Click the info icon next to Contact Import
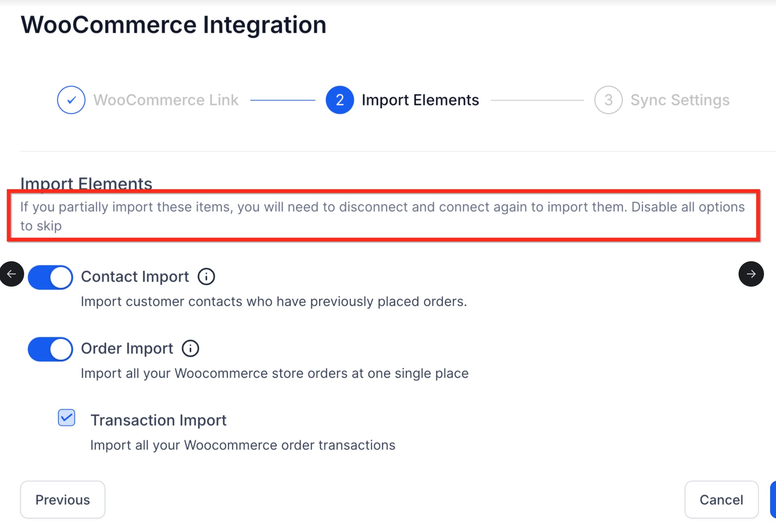This screenshot has width=776, height=532. click(x=206, y=277)
